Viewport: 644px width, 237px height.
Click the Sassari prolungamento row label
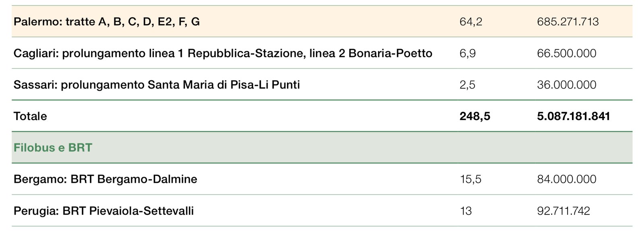(x=157, y=85)
